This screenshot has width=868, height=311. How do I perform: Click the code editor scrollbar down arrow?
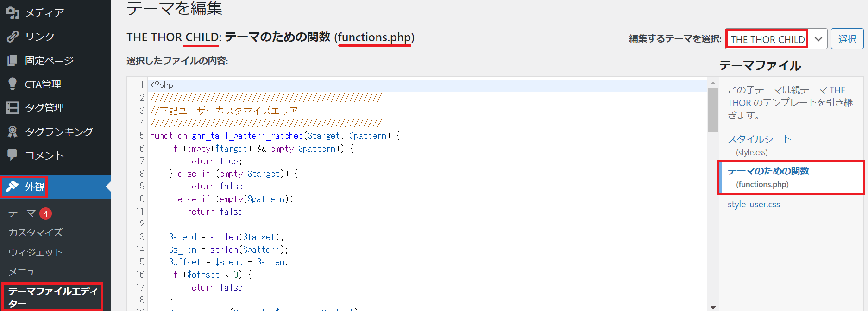713,307
